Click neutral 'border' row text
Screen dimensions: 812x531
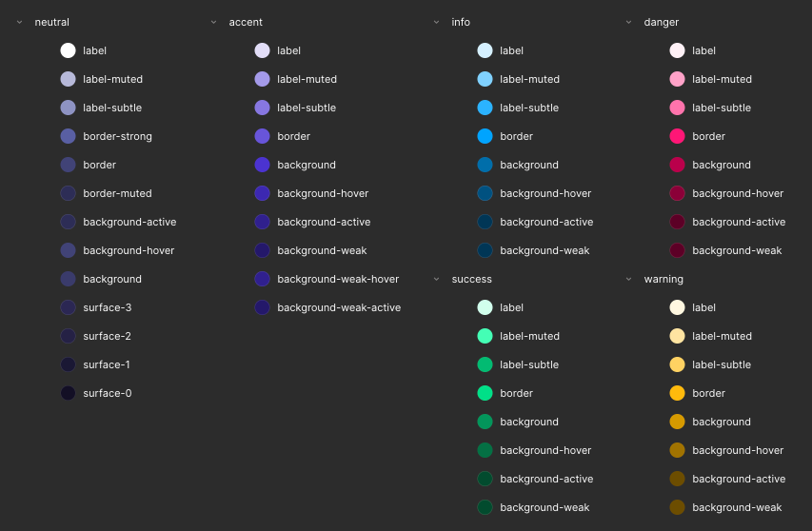point(99,165)
